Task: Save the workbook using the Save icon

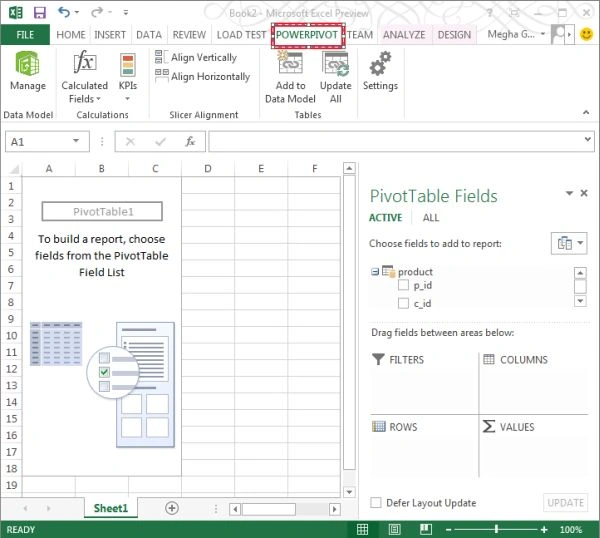Action: (39, 13)
